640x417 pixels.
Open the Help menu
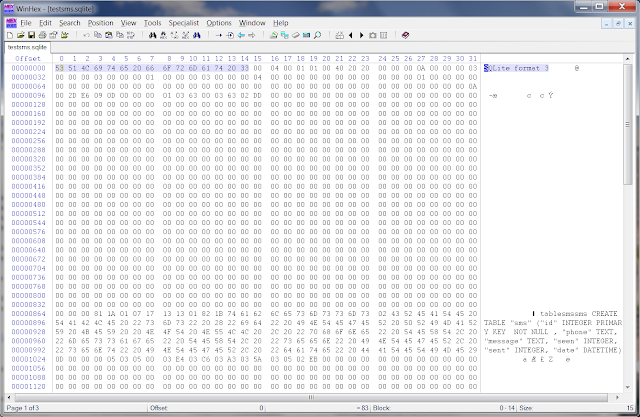(281, 23)
